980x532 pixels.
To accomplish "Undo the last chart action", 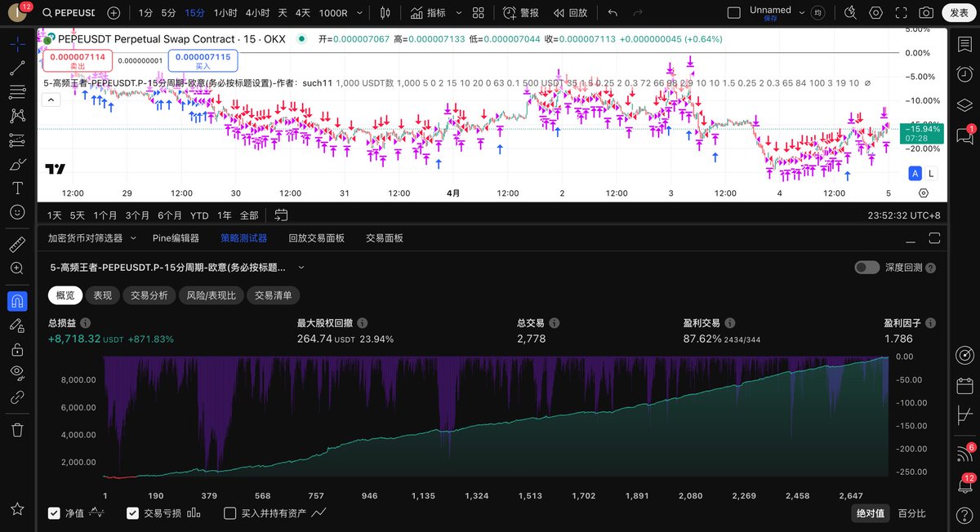I will (612, 13).
